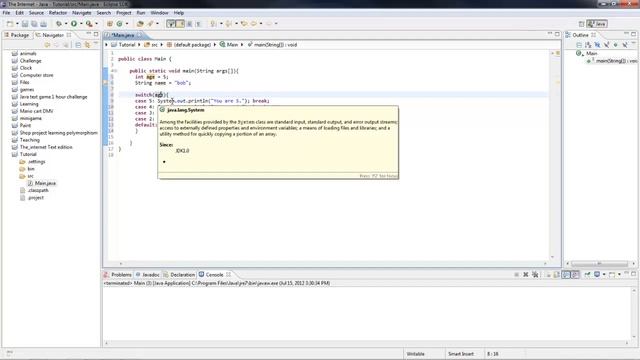Maximize the Outline panel
The image size is (640, 360).
[633, 34]
